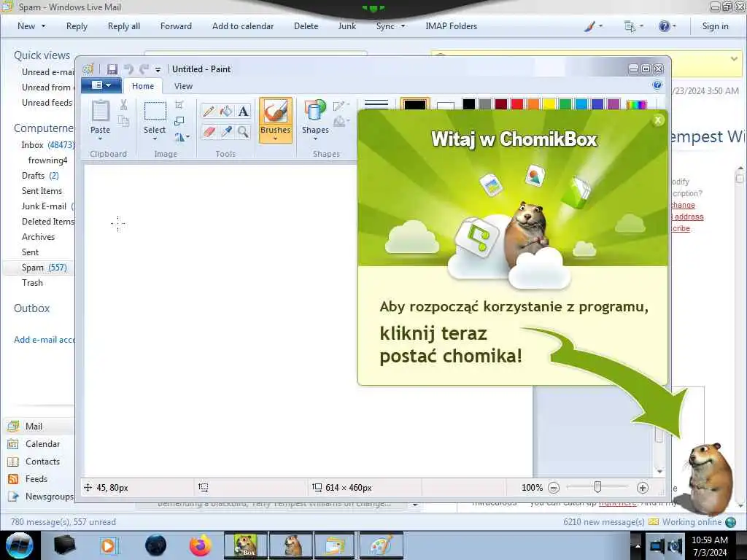This screenshot has width=747, height=560.
Task: Select the Magnifier tool in Paint
Action: point(244,131)
